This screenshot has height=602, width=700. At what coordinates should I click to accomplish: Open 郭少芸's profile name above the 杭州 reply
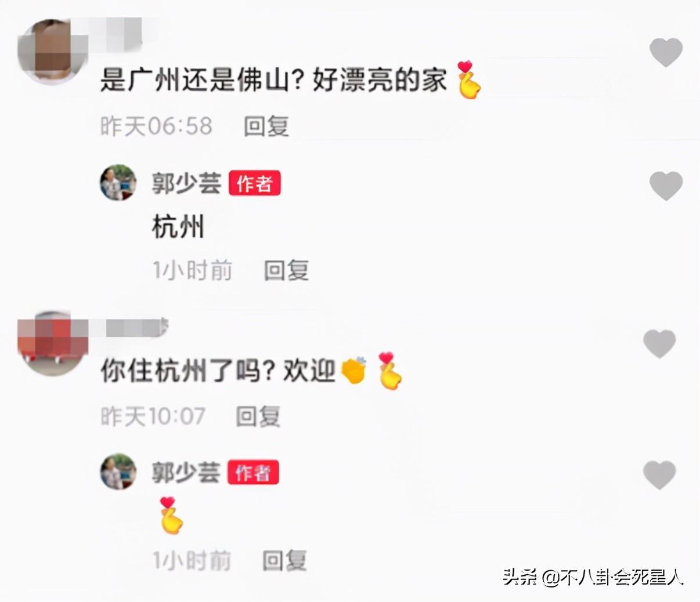coord(186,183)
